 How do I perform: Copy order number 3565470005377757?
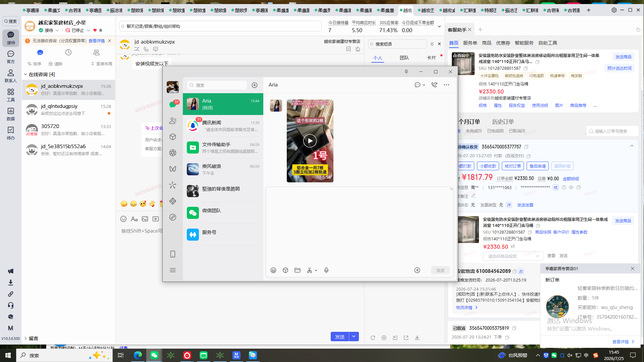click(526, 147)
